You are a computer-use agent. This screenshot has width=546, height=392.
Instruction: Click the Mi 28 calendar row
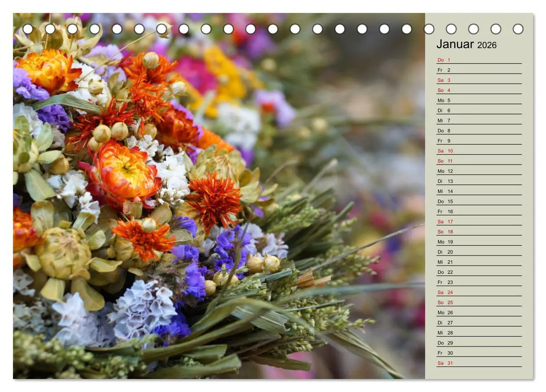pyautogui.click(x=479, y=333)
